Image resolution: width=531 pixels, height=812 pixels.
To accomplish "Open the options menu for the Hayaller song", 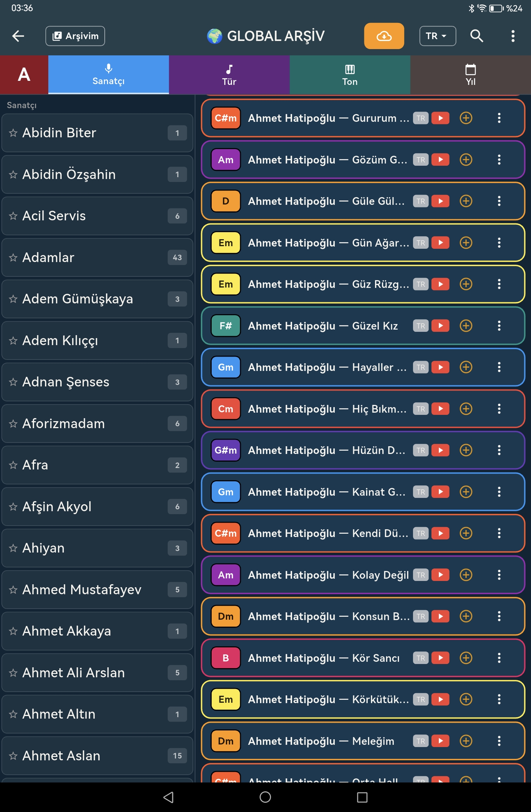I will tap(499, 367).
